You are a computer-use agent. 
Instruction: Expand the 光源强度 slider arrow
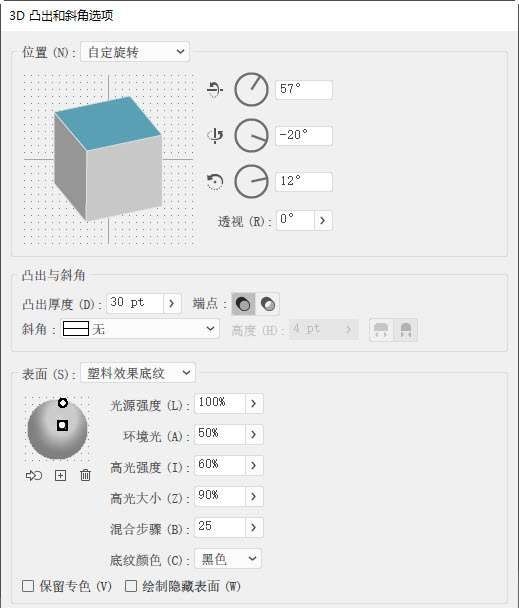[x=254, y=403]
